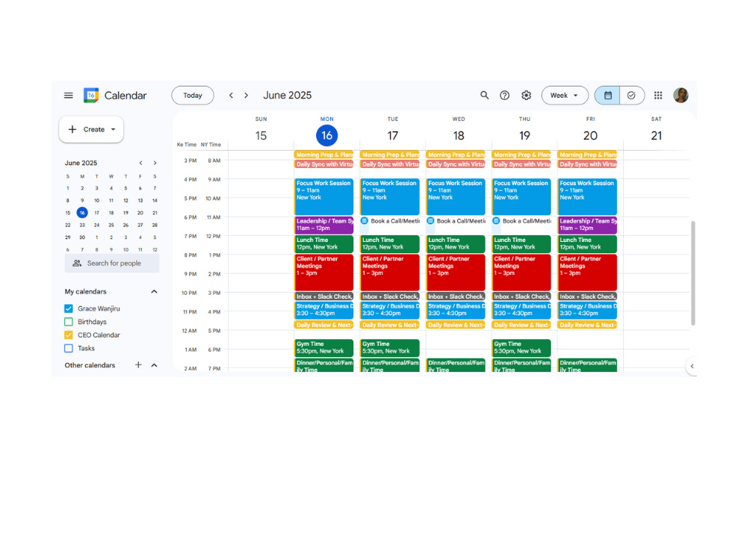The image size is (747, 560).
Task: Collapse the My calendars section
Action: pos(154,291)
